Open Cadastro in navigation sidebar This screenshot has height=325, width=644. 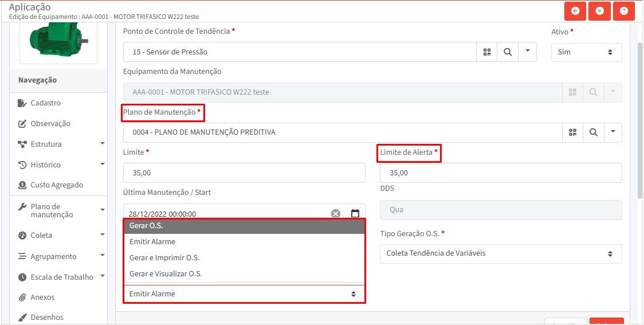click(45, 103)
